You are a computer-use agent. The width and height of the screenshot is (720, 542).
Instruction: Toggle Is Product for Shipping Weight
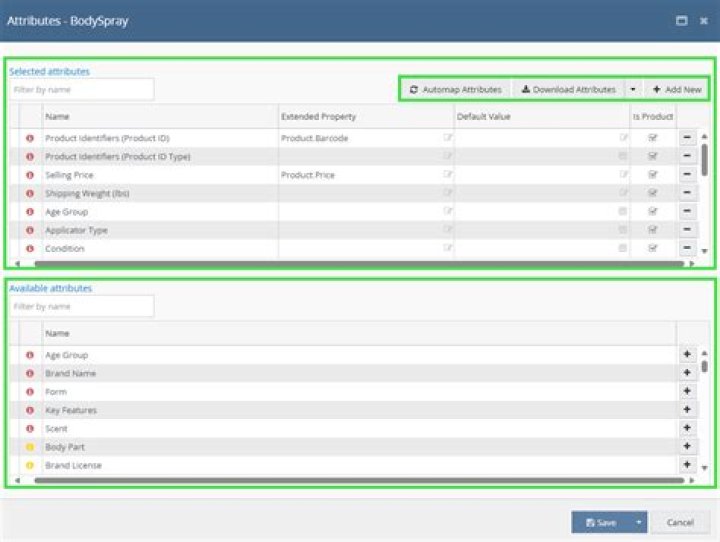tap(652, 192)
